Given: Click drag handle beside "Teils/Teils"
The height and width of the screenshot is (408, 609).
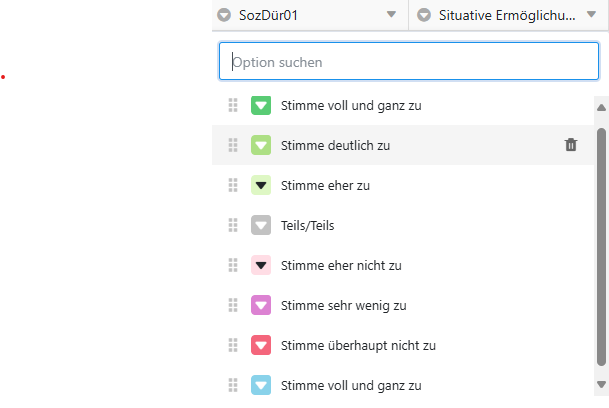Looking at the screenshot, I should [x=233, y=225].
